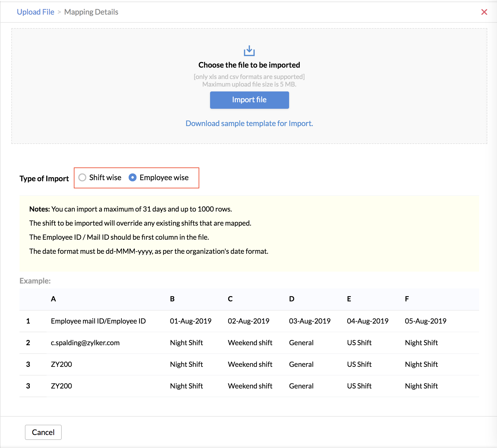The image size is (497, 448).
Task: Click the c.spalding@zylker.com cell
Action: point(85,343)
